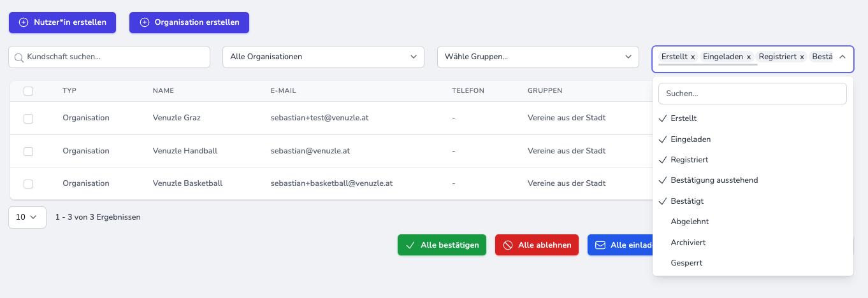This screenshot has width=868, height=298.
Task: Toggle the select-all checkbox in table header
Action: pos(28,91)
